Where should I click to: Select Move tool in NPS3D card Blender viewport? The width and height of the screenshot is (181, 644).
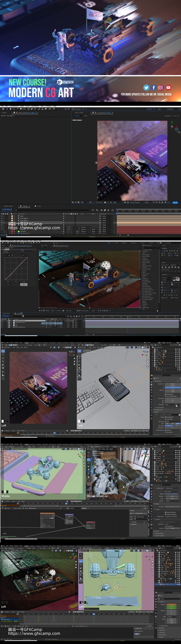coord(3,358)
